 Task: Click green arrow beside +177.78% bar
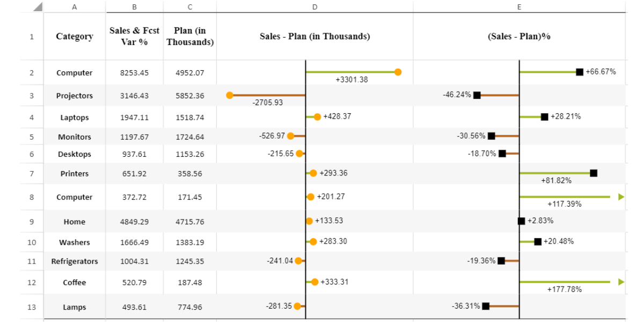(x=621, y=282)
